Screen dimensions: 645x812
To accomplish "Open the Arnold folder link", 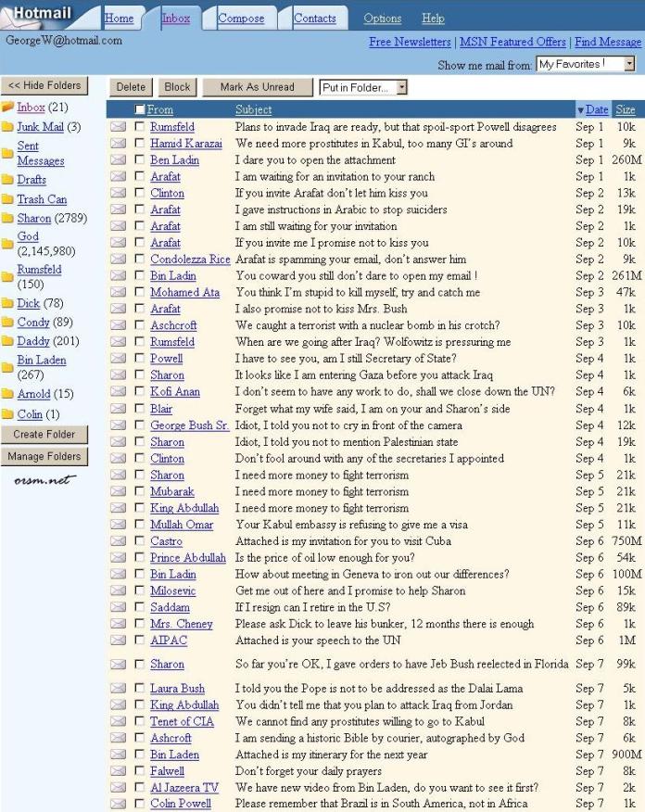I will click(33, 394).
